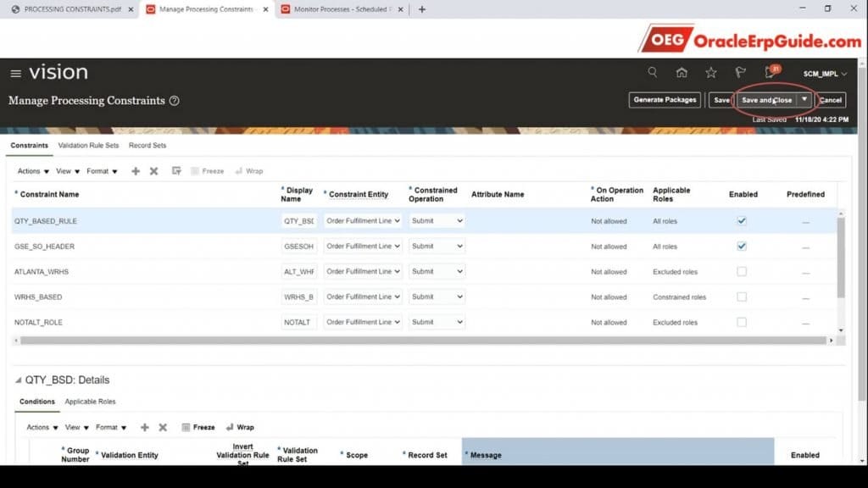
Task: Enable the QTY_BASED_RULE checkbox
Action: (x=742, y=220)
